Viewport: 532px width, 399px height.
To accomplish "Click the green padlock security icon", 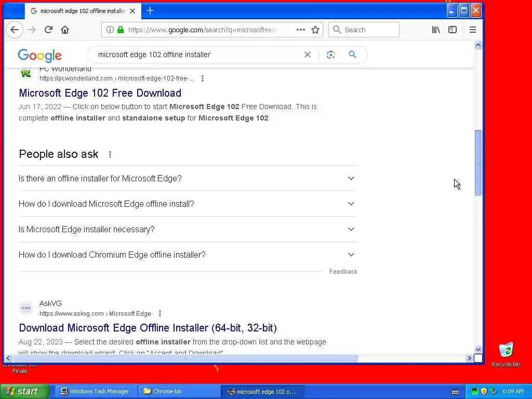I will tap(120, 30).
